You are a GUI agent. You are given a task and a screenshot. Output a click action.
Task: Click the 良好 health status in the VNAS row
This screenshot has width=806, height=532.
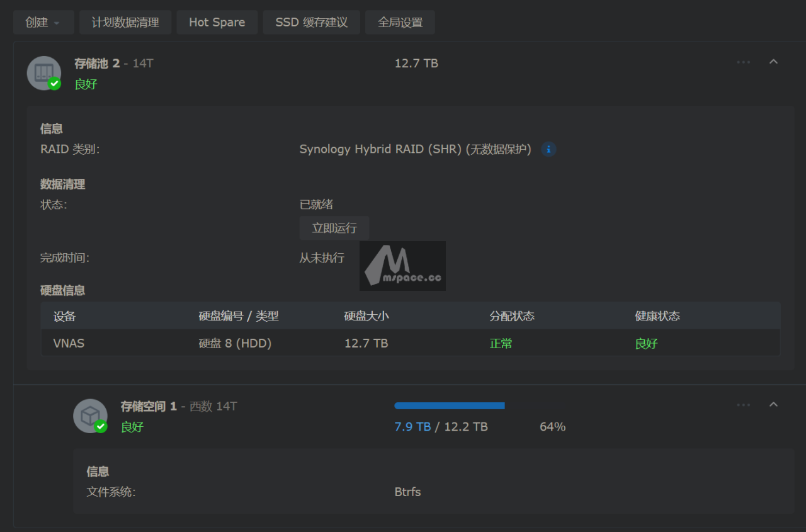[x=647, y=343]
